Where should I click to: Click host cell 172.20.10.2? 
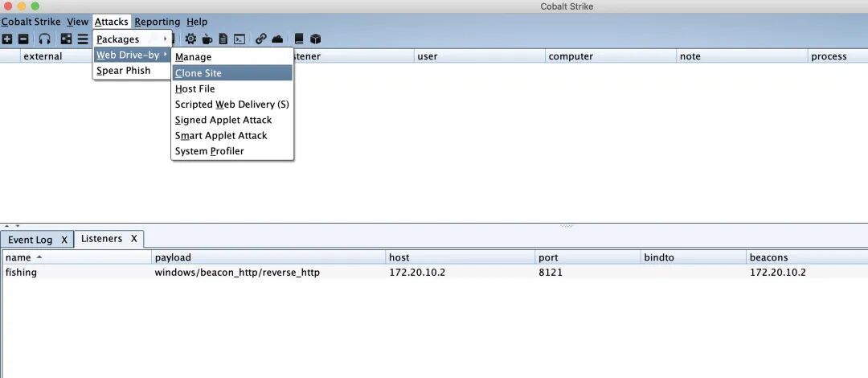(417, 272)
